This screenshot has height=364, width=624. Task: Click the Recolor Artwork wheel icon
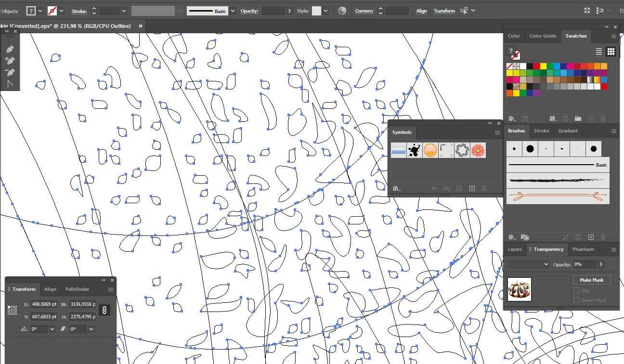point(342,11)
